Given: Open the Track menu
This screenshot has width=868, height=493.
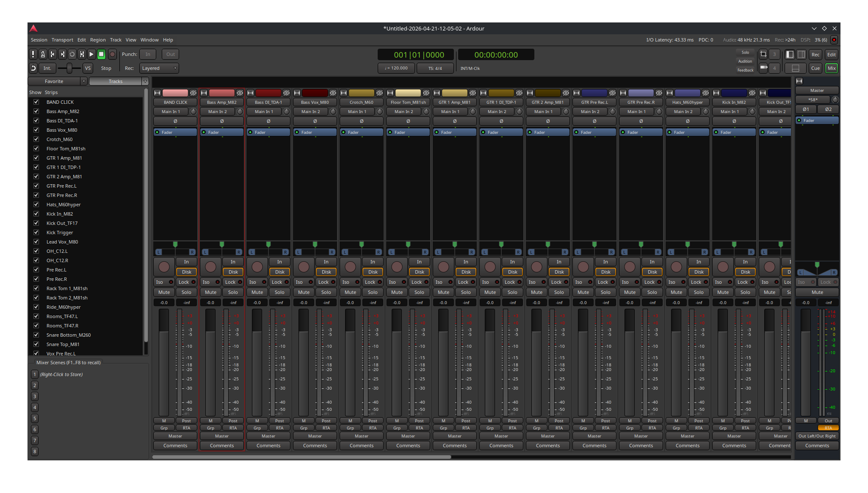Looking at the screenshot, I should [x=116, y=40].
